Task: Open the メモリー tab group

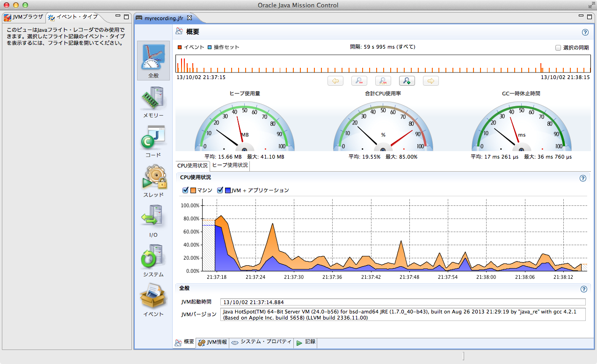Action: point(153,101)
